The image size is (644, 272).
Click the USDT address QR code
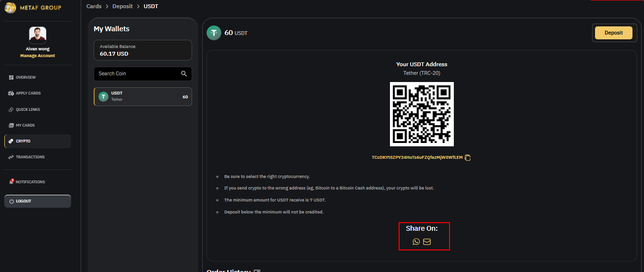(x=422, y=114)
